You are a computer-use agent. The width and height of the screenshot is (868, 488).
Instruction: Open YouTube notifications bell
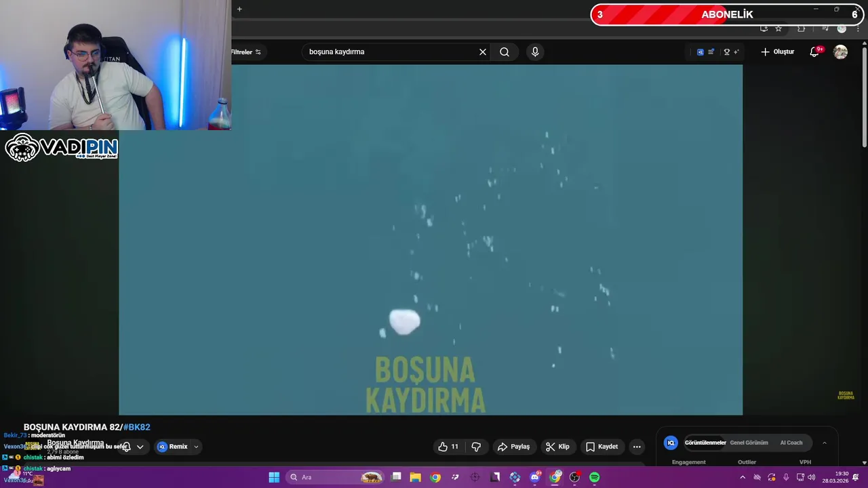814,52
